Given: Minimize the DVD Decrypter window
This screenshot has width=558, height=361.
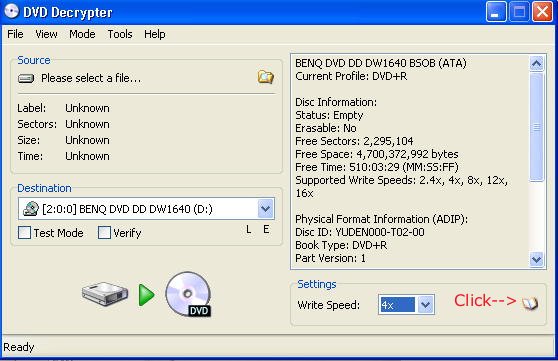Looking at the screenshot, I should [496, 12].
